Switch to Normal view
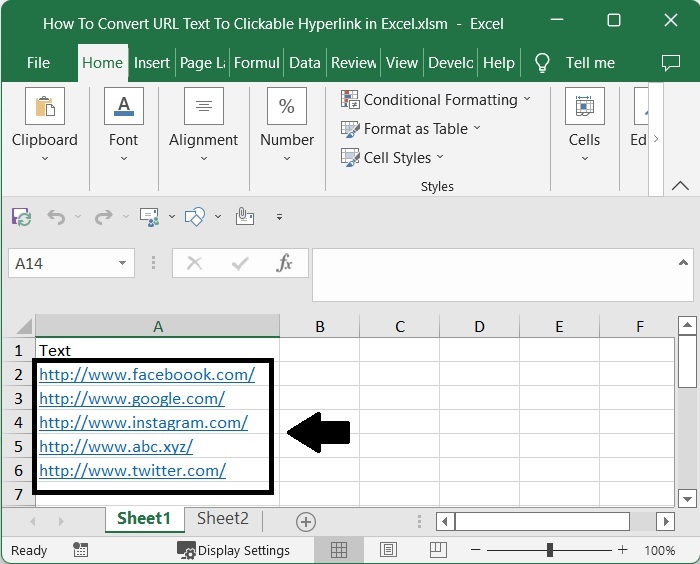Viewport: 700px width, 564px height. click(x=339, y=550)
